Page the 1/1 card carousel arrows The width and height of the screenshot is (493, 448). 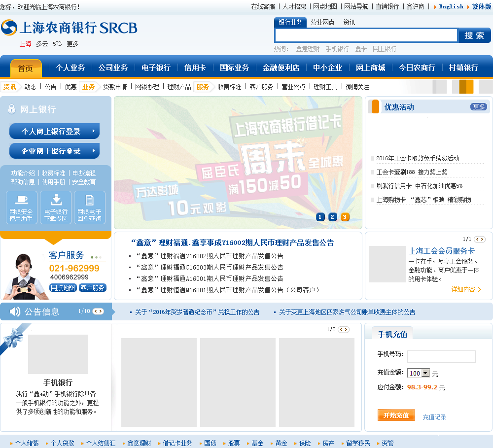(480, 239)
